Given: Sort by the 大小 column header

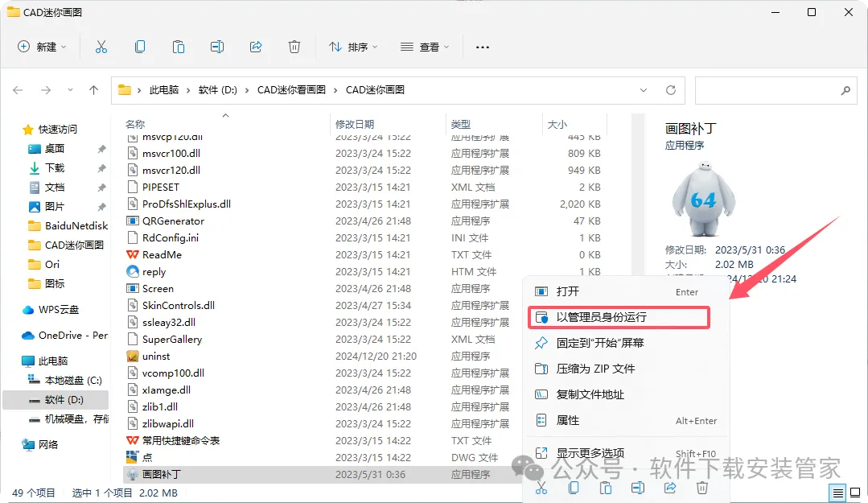Looking at the screenshot, I should 557,124.
